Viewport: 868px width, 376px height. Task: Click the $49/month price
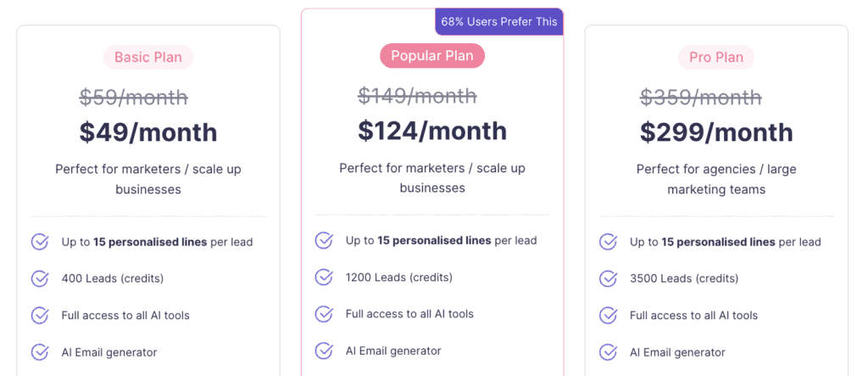tap(148, 132)
